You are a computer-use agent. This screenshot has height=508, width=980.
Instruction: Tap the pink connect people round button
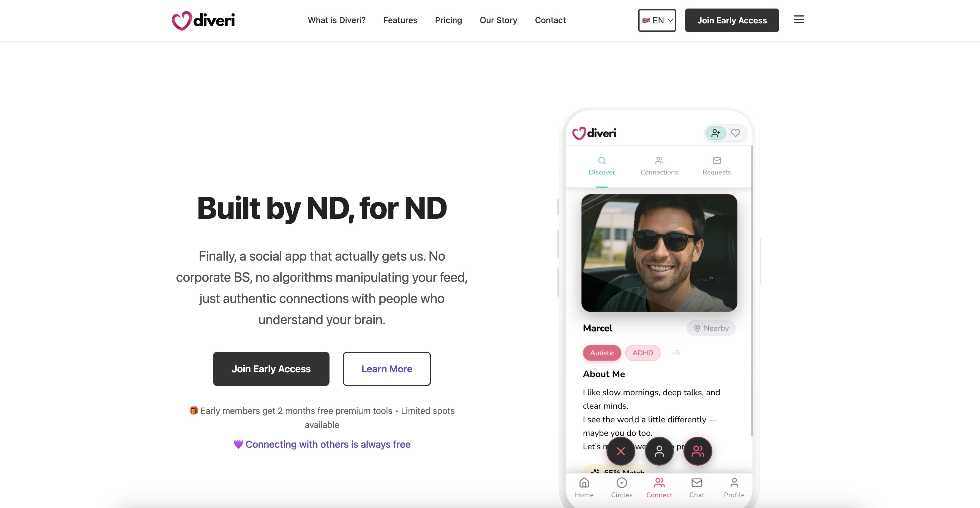pyautogui.click(x=697, y=451)
